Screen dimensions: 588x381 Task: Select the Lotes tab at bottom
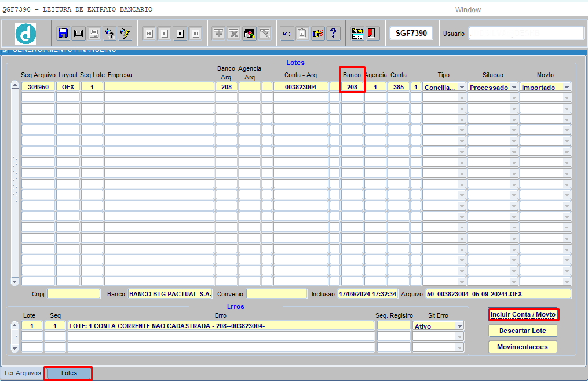coord(68,373)
